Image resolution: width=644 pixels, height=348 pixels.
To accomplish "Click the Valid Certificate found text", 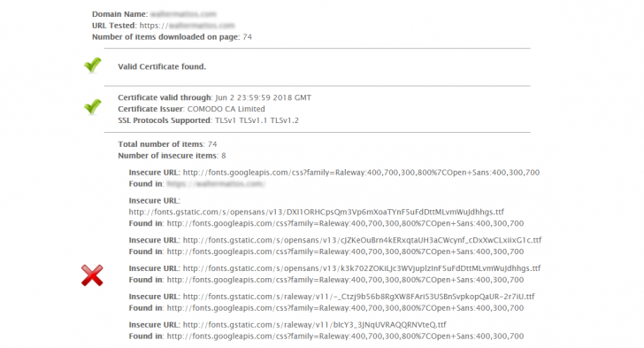I will 162,66.
